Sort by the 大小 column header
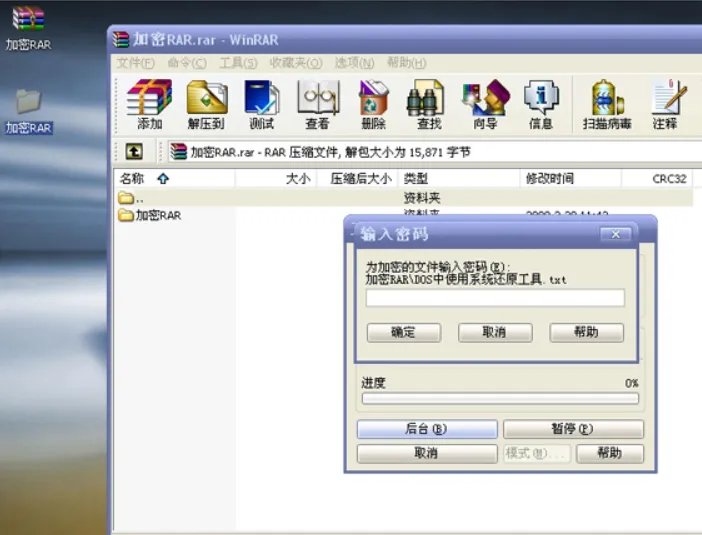 (x=276, y=179)
